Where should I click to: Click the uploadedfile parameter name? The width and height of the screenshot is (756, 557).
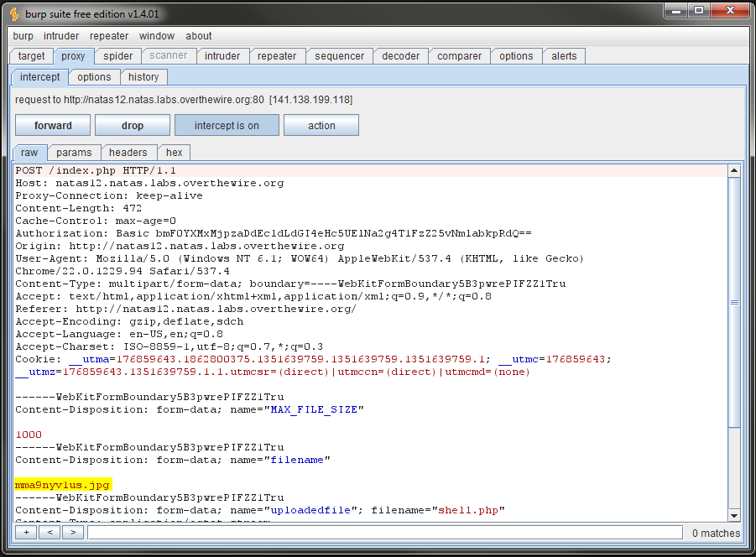[310, 510]
